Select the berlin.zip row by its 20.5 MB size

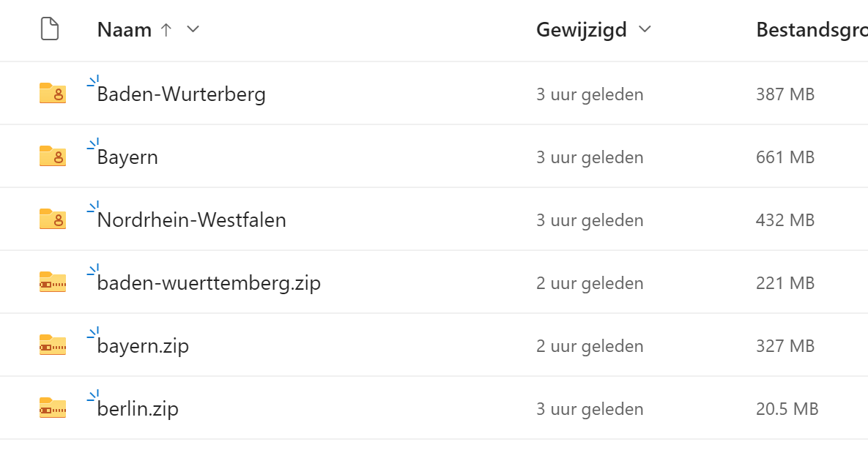coord(787,409)
